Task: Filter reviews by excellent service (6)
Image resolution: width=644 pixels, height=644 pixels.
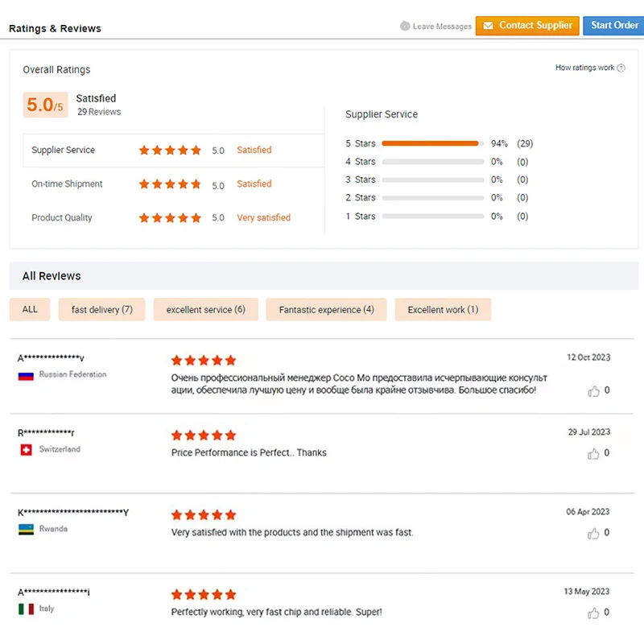Action: [205, 310]
